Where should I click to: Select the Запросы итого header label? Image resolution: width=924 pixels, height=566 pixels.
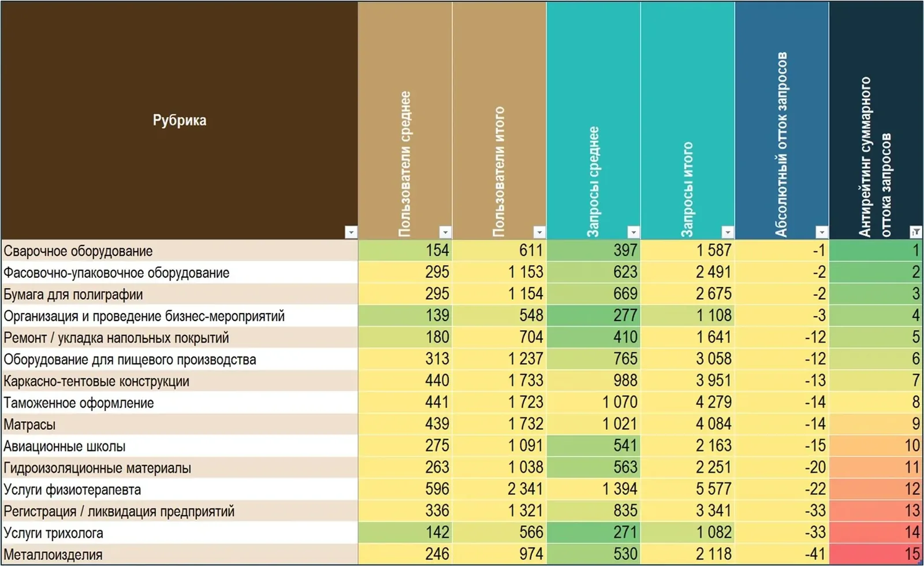tap(687, 189)
